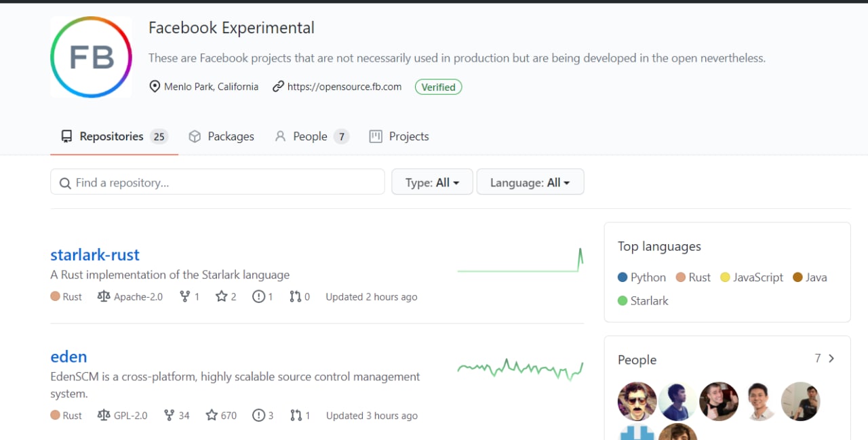Click the Find a repository search field
The height and width of the screenshot is (440, 868).
218,182
